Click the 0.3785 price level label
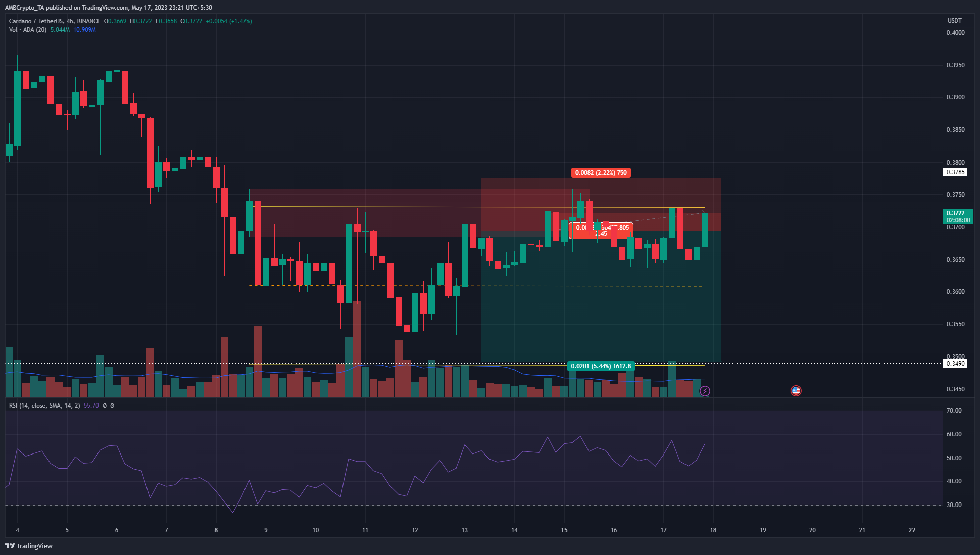The height and width of the screenshot is (555, 980). [x=955, y=172]
